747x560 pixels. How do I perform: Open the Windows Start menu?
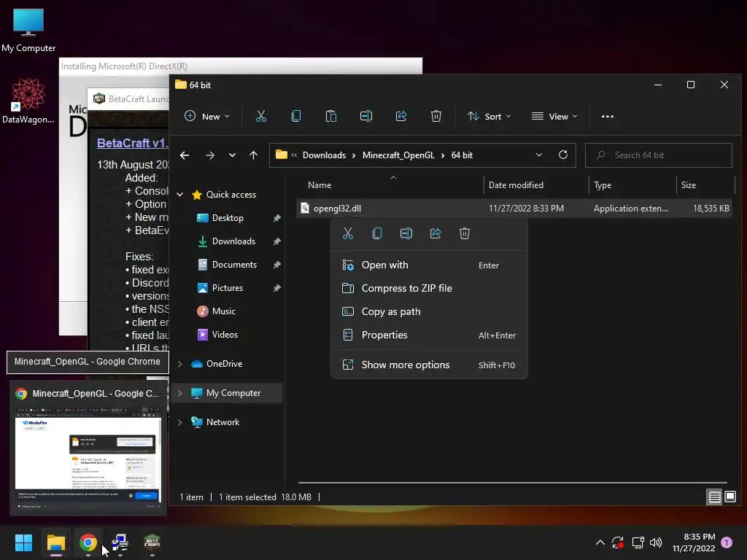tap(23, 542)
